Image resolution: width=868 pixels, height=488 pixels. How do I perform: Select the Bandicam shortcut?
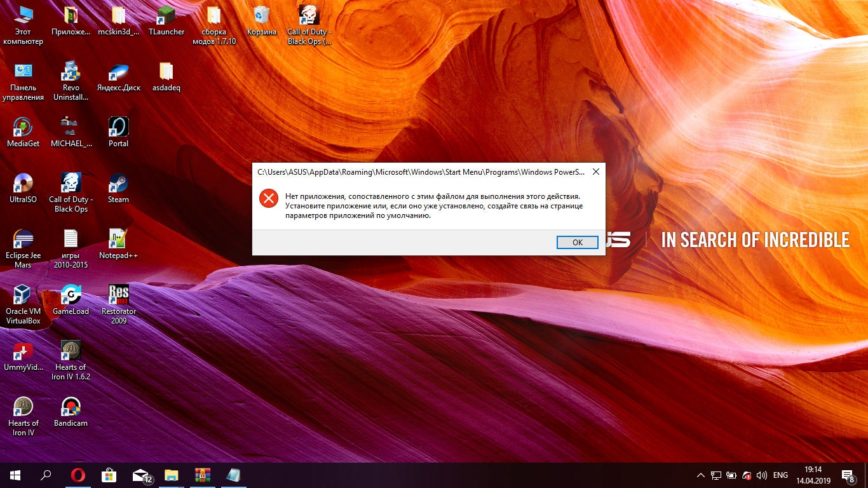(71, 412)
